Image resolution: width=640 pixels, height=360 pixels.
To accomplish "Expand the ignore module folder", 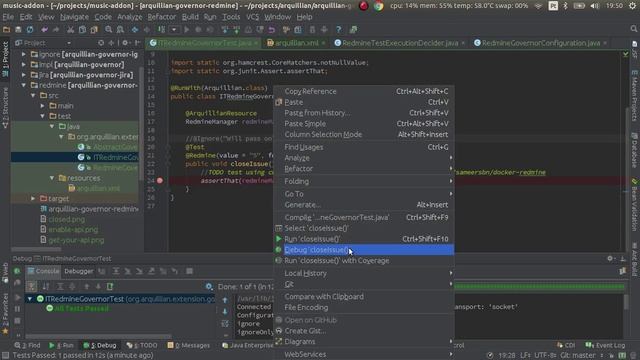I will click(x=24, y=54).
